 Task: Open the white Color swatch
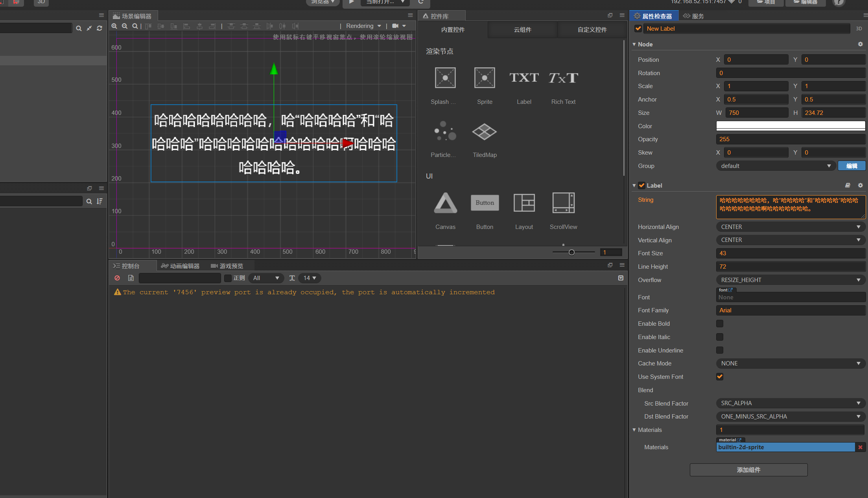coord(791,125)
